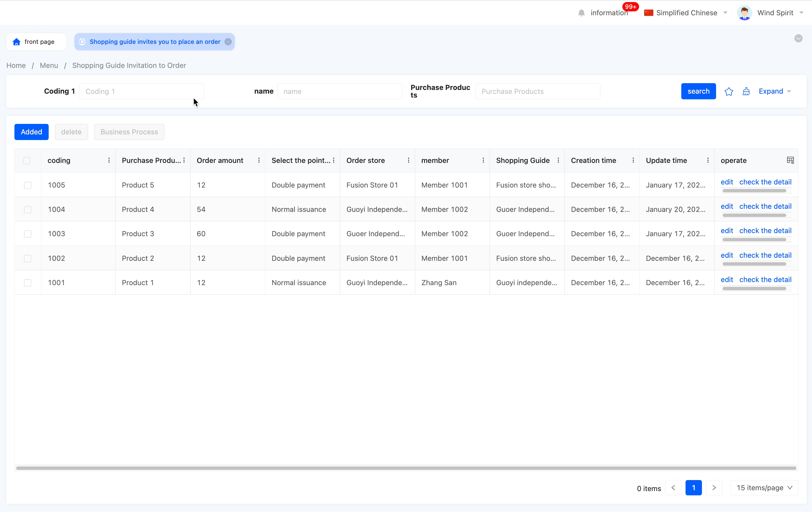Select the checkbox for row 1001
Screen dimensions: 812x512
(28, 283)
